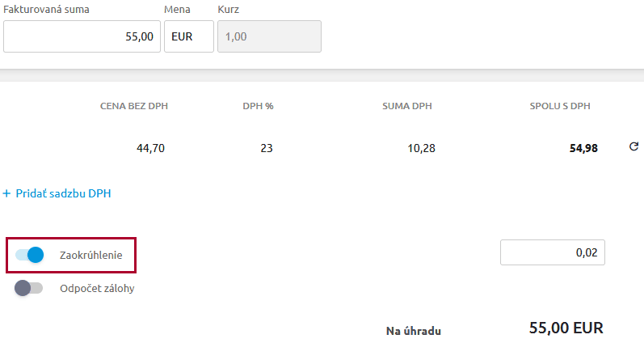
Task: Toggle the Zaokrúhlenie switch
Action: coord(29,256)
